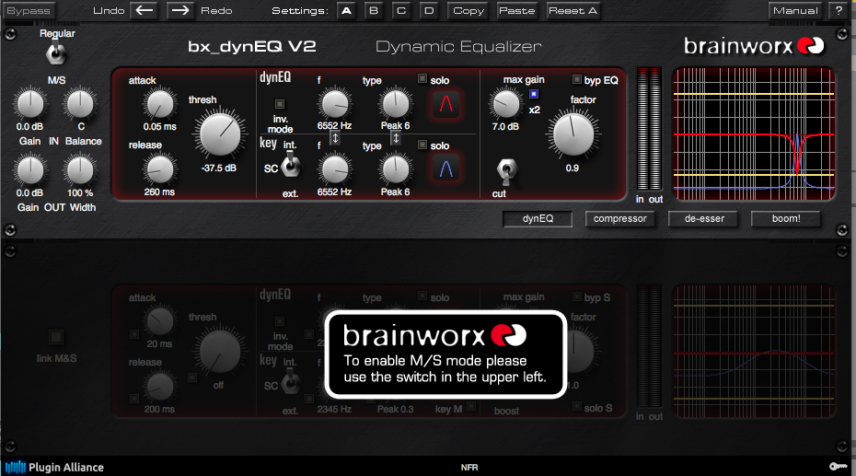This screenshot has height=476, width=856.
Task: Select settings slot C
Action: 401,10
